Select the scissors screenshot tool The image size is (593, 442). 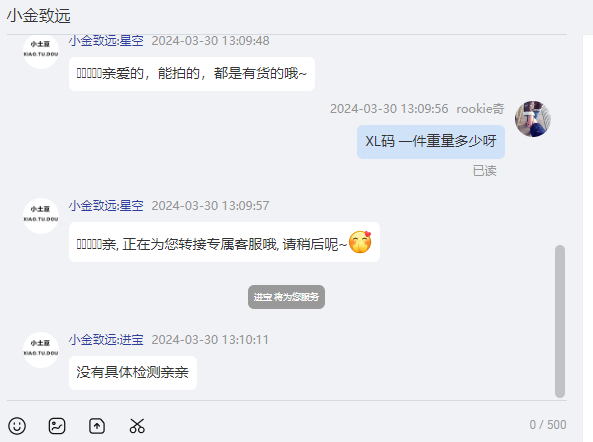click(x=137, y=426)
